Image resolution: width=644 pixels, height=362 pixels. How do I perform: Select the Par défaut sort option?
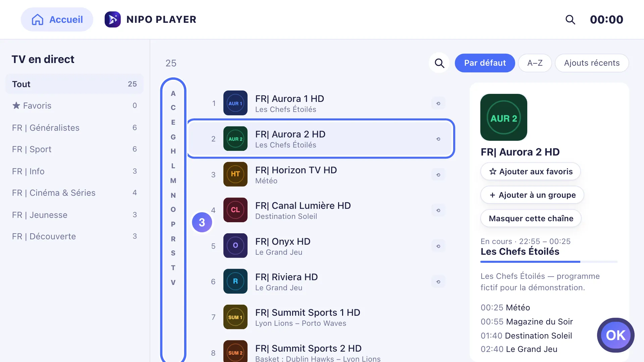point(485,63)
